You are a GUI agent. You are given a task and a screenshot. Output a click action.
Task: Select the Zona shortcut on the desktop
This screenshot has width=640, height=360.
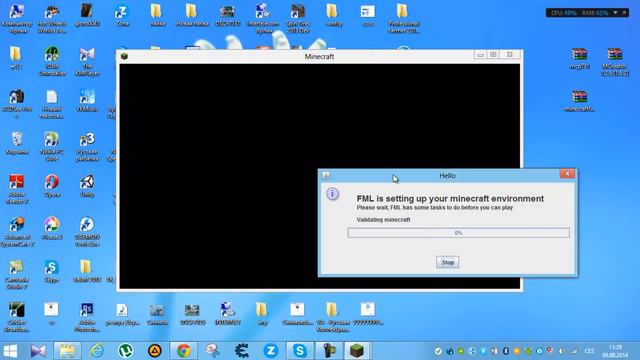click(x=122, y=16)
